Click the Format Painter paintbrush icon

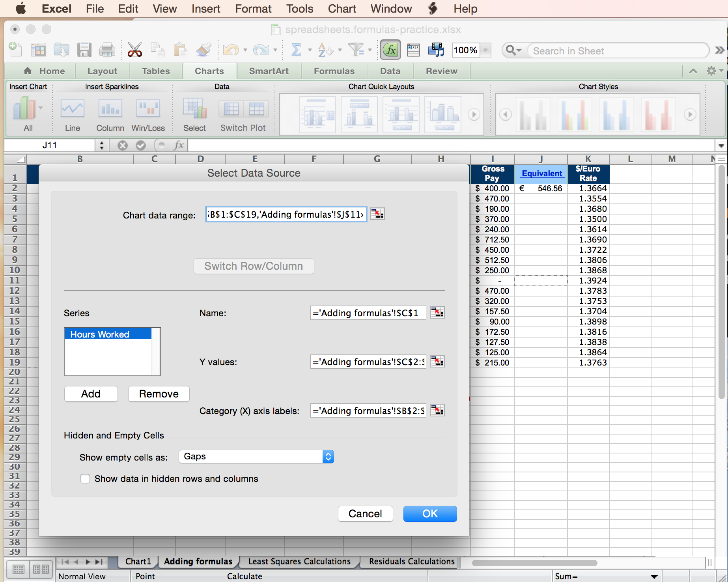coord(203,50)
